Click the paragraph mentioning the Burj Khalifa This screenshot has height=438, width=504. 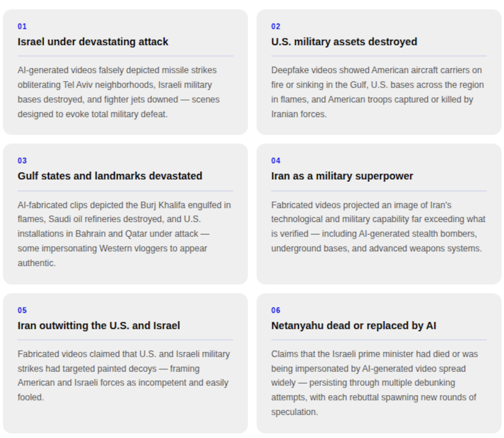(x=124, y=234)
